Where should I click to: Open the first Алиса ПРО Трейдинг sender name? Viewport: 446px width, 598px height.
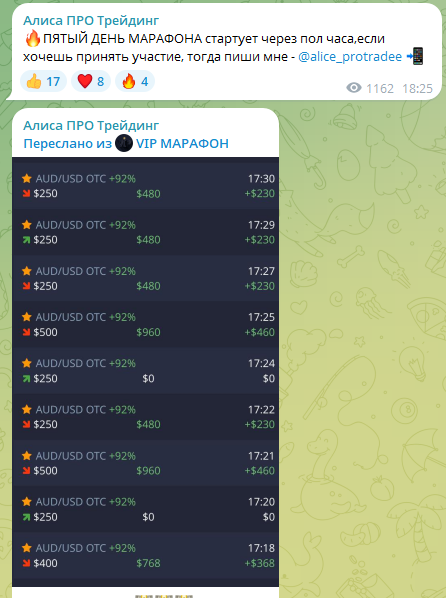(x=91, y=20)
